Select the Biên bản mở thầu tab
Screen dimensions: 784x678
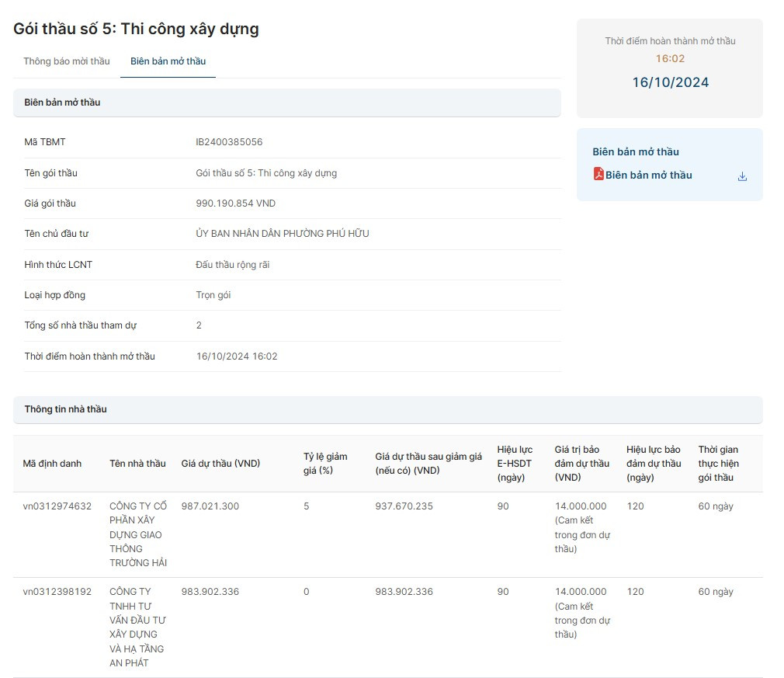coord(168,61)
